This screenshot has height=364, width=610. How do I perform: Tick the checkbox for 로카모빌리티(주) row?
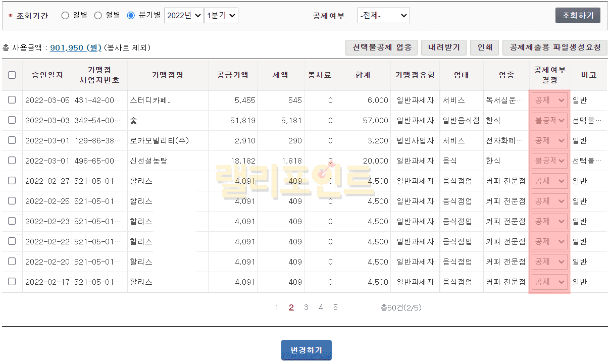pyautogui.click(x=12, y=140)
